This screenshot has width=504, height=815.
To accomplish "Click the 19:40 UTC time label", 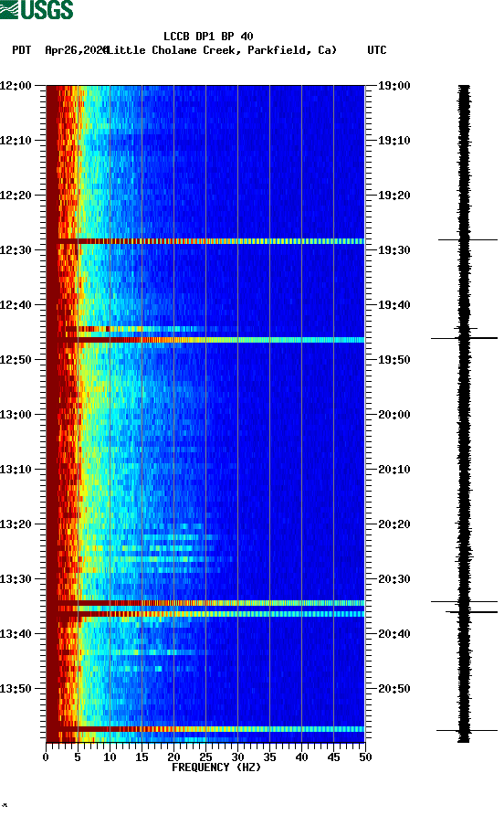I will point(394,304).
